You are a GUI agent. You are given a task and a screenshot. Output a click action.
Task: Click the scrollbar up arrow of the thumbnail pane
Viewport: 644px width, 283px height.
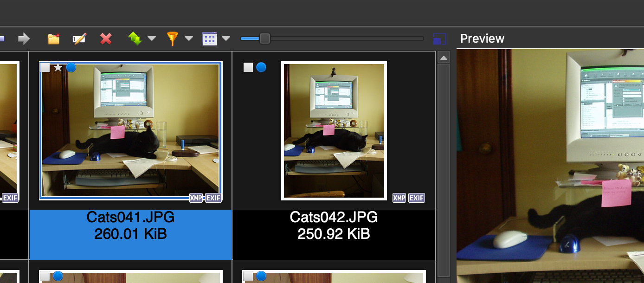[x=444, y=58]
